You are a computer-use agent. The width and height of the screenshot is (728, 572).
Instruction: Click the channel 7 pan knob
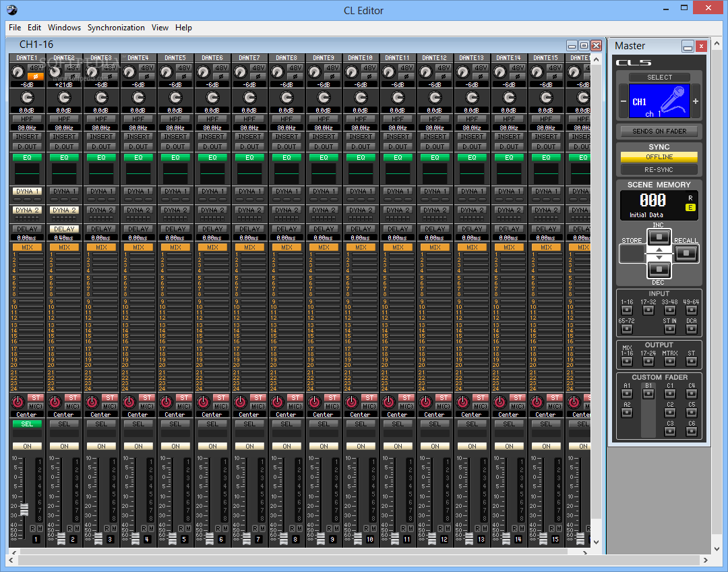240,401
